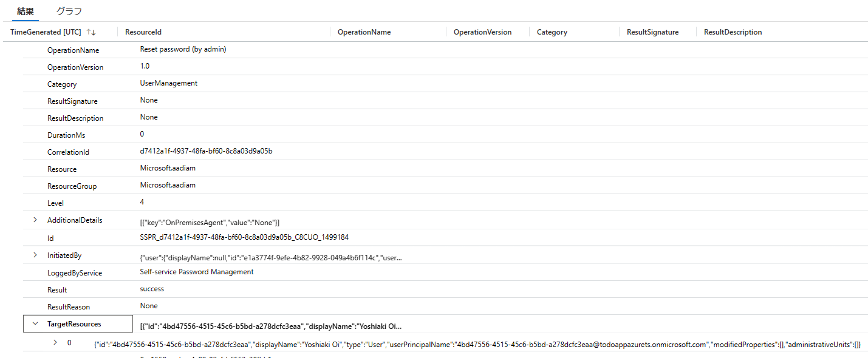This screenshot has width=868, height=358.
Task: Click the ResultSignature column header
Action: point(652,32)
